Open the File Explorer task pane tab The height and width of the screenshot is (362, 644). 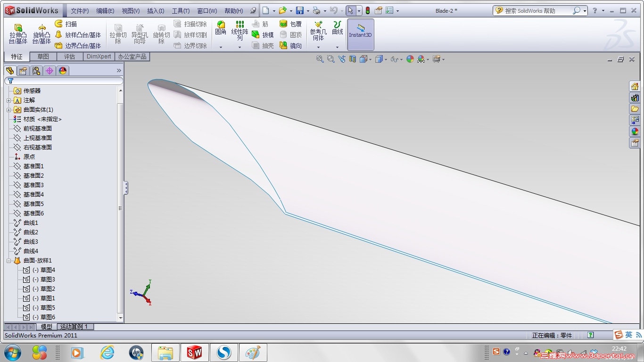pos(635,109)
